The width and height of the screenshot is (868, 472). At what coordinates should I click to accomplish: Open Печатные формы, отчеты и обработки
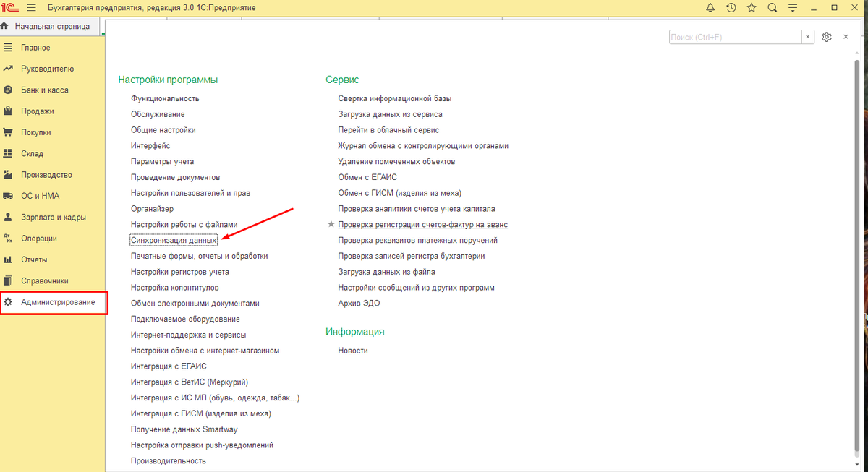200,257
